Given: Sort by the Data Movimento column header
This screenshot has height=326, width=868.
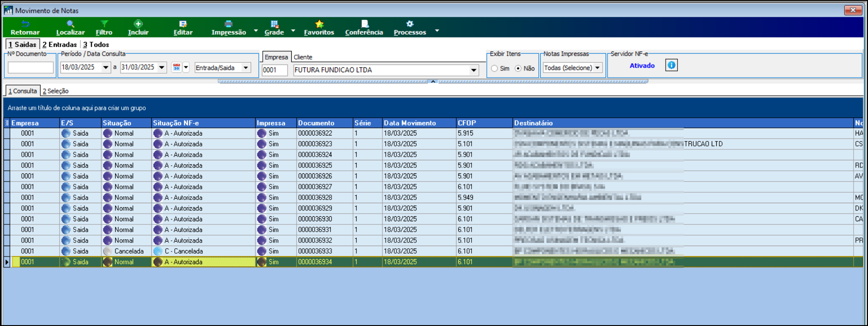Looking at the screenshot, I should coord(419,123).
